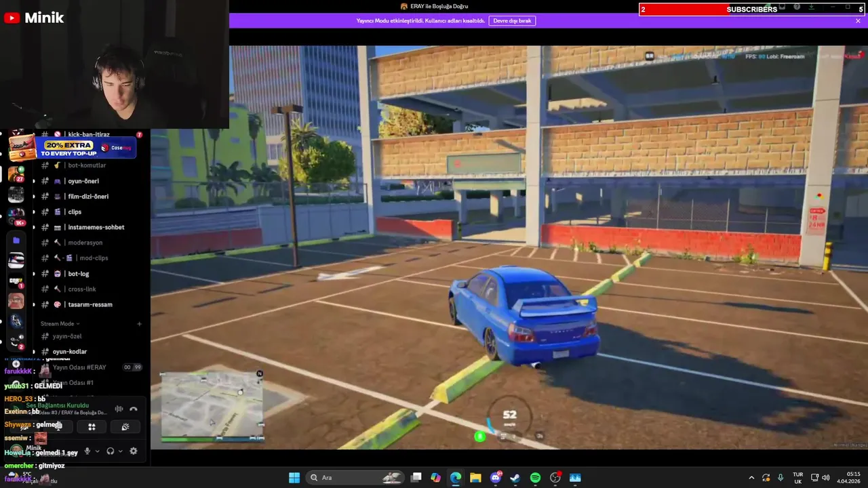Open the TUR UK language switcher
Screen dimensions: 868x488
tap(798, 478)
